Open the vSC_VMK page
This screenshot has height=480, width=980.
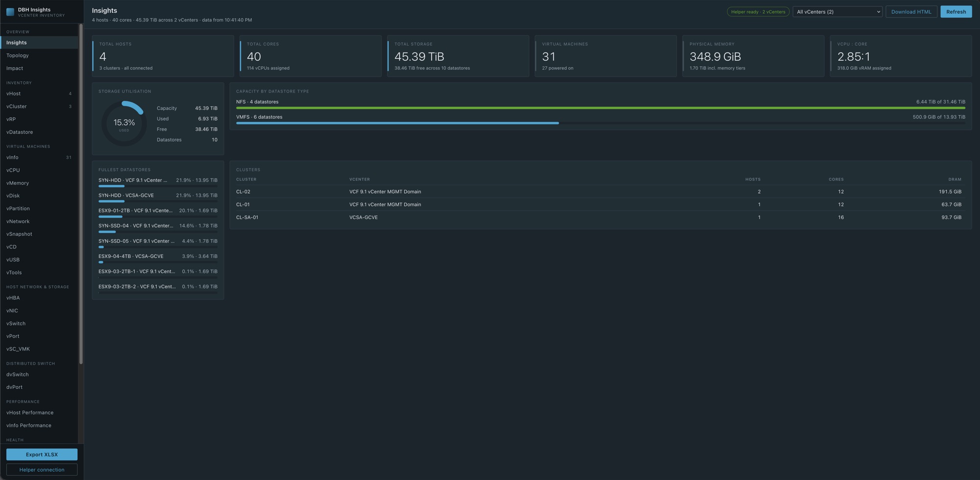[x=39, y=349]
